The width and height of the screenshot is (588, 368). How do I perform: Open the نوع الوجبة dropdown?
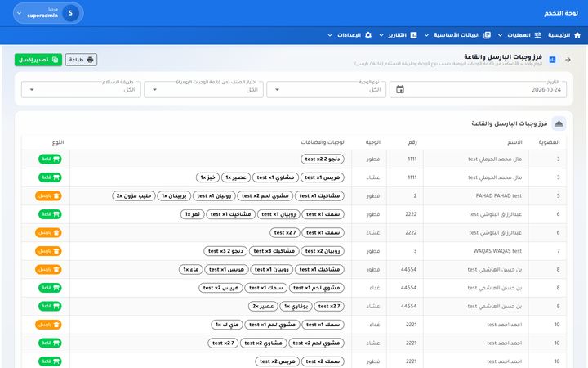coord(326,89)
